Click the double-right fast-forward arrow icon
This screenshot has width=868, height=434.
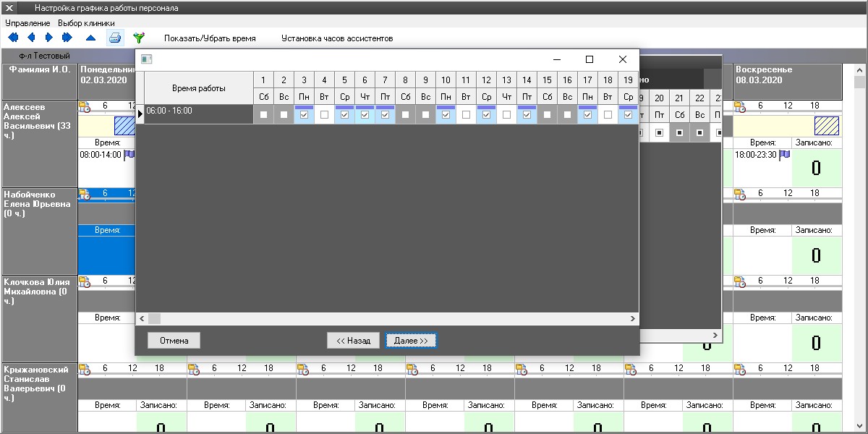67,38
